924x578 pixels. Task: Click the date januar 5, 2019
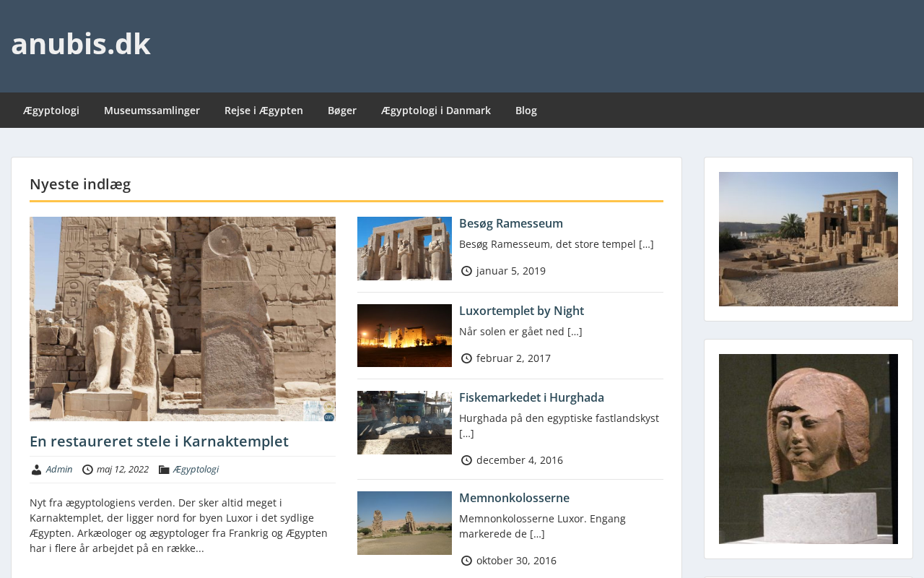click(x=511, y=271)
